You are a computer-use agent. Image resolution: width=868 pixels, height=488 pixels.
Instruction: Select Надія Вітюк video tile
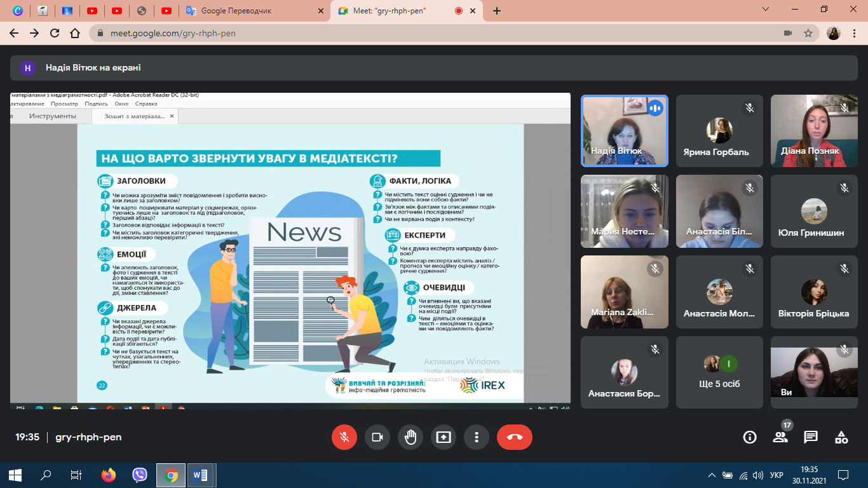click(x=625, y=131)
